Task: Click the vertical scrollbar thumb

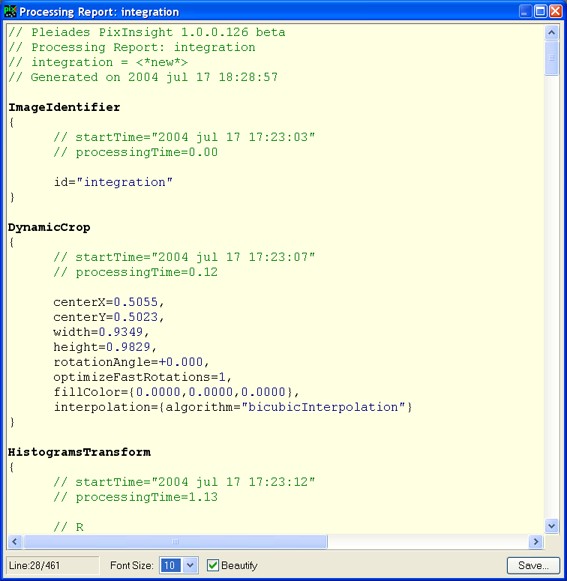Action: [x=551, y=58]
